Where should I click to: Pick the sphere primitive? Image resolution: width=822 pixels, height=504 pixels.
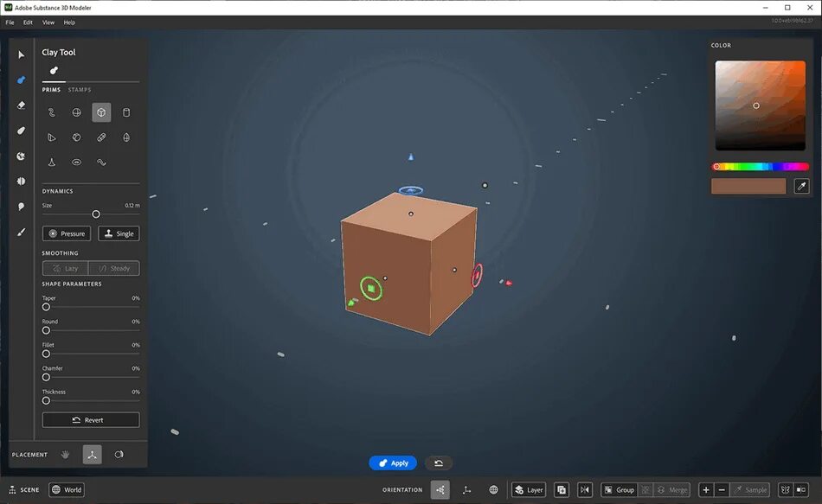click(x=76, y=112)
